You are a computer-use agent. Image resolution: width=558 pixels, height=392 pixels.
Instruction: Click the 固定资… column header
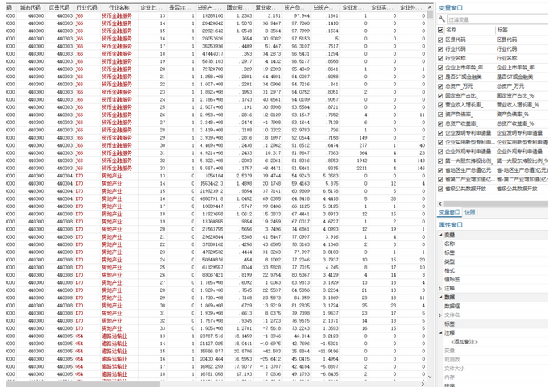point(239,7)
